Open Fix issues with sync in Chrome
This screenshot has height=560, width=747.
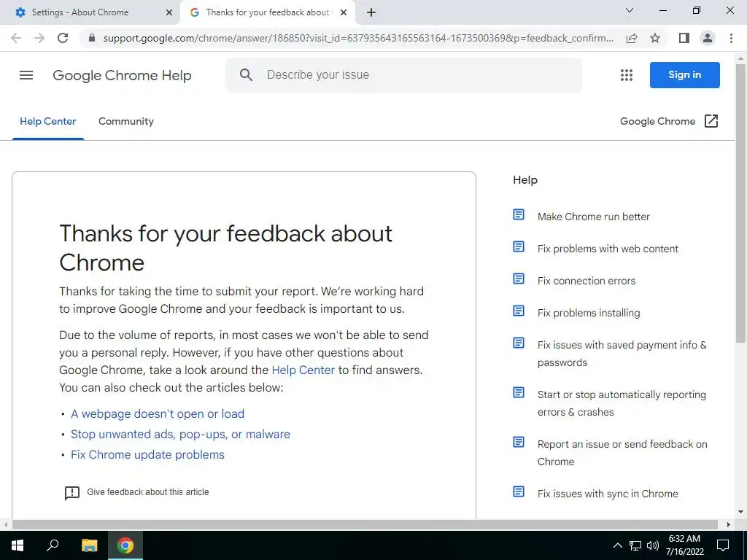coord(608,494)
